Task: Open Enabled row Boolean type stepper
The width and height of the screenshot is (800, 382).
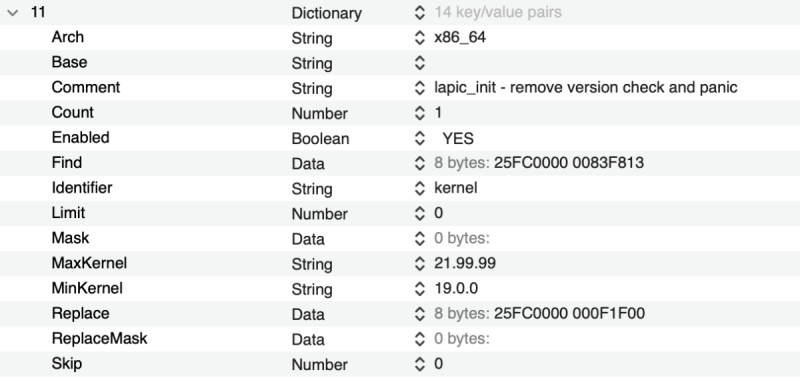Action: click(419, 138)
